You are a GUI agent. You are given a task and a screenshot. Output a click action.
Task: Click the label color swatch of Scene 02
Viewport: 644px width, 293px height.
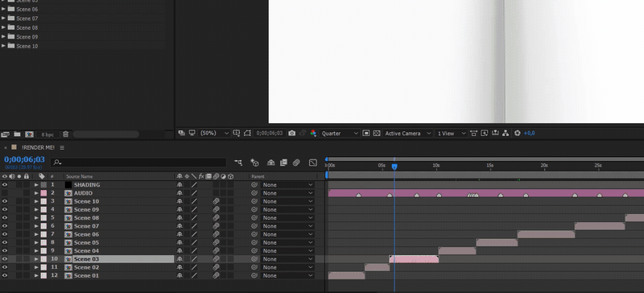click(43, 267)
